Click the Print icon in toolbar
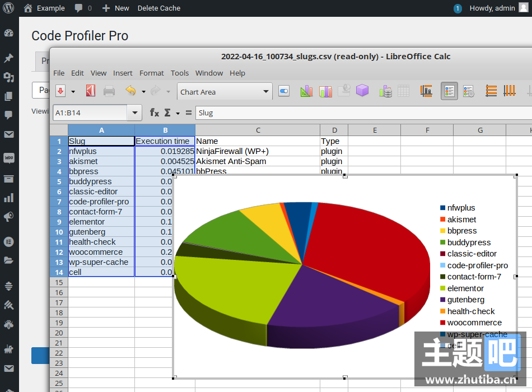Screen dimensions: 532x392 click(109, 91)
